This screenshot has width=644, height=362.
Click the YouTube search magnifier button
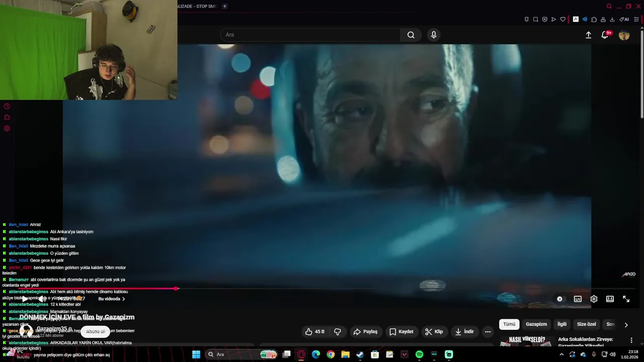click(x=411, y=35)
